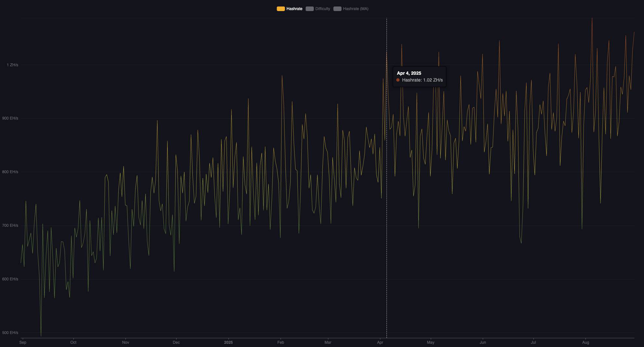The width and height of the screenshot is (644, 347).
Task: Click the 'Nov' x-axis label
Action: click(x=125, y=342)
